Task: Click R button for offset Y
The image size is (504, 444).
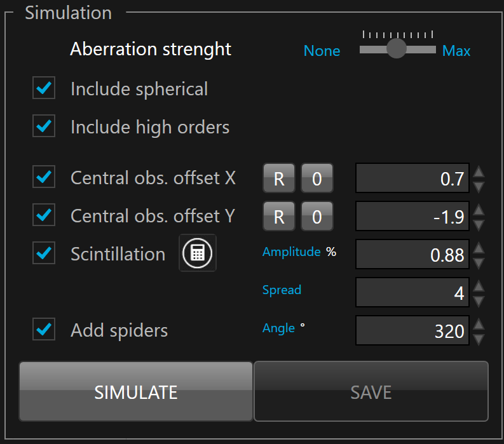Action: [x=279, y=217]
